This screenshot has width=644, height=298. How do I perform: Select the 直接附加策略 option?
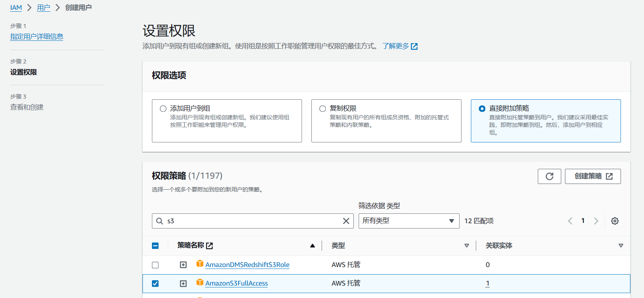[x=482, y=109]
